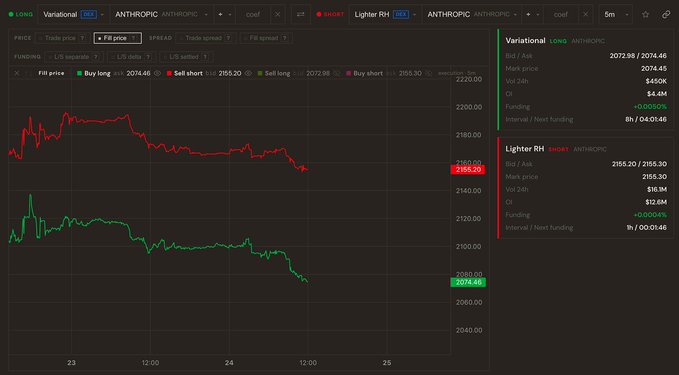
Task: Click green Buy long color swatch
Action: tap(79, 73)
